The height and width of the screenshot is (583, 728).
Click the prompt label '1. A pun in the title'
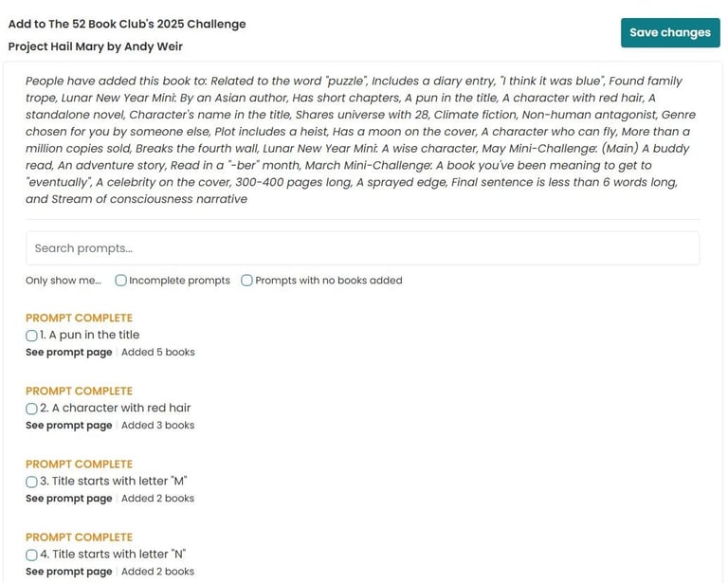[x=90, y=335]
